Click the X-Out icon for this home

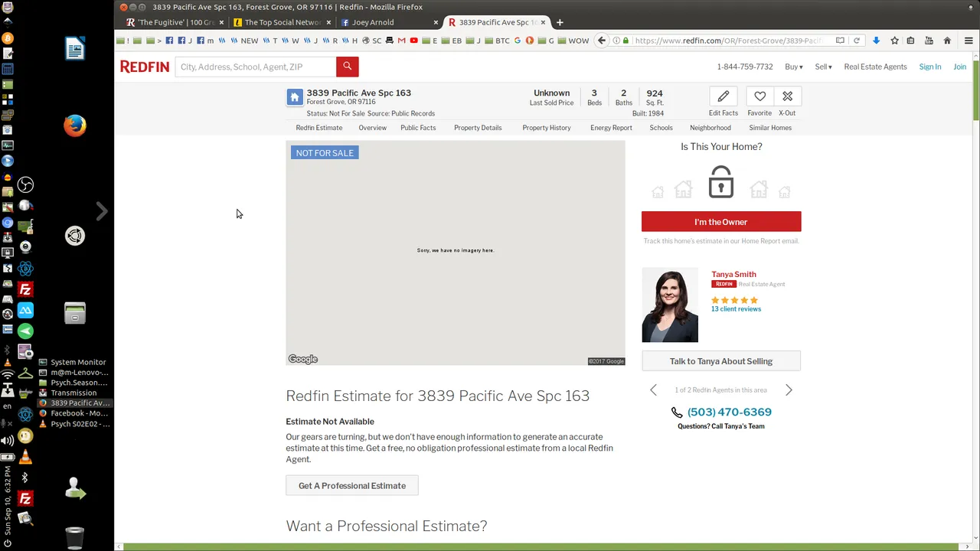click(x=787, y=96)
